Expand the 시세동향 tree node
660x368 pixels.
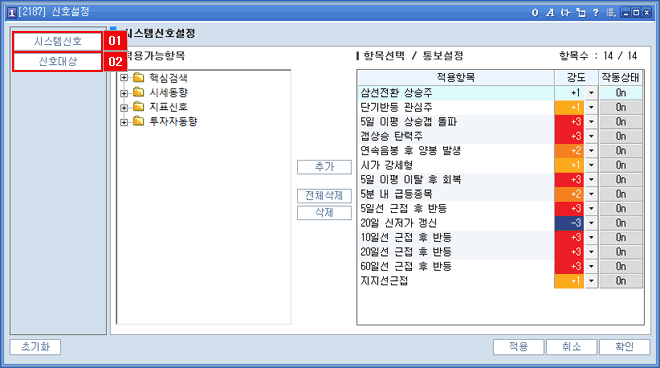pyautogui.click(x=124, y=93)
